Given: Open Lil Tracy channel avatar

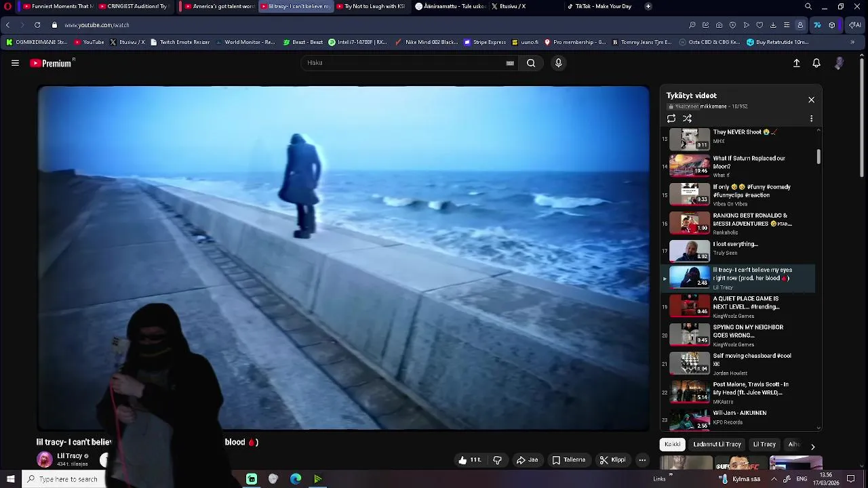Looking at the screenshot, I should tap(44, 460).
